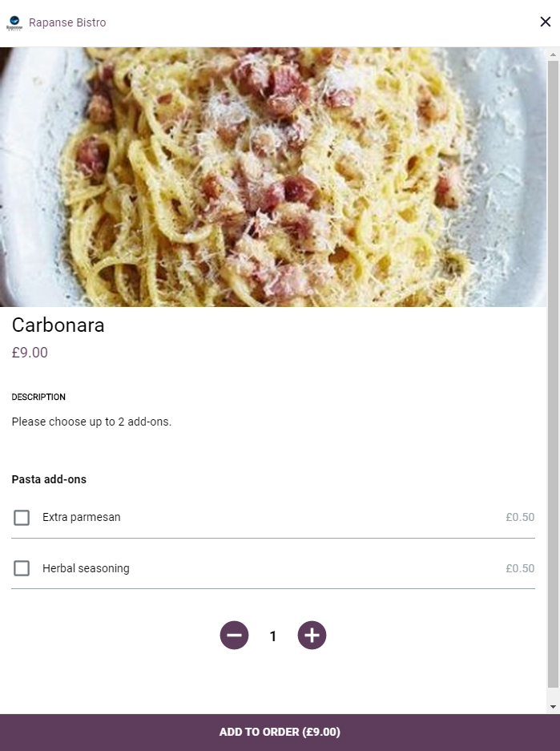Click the £9.00 price label

30,353
